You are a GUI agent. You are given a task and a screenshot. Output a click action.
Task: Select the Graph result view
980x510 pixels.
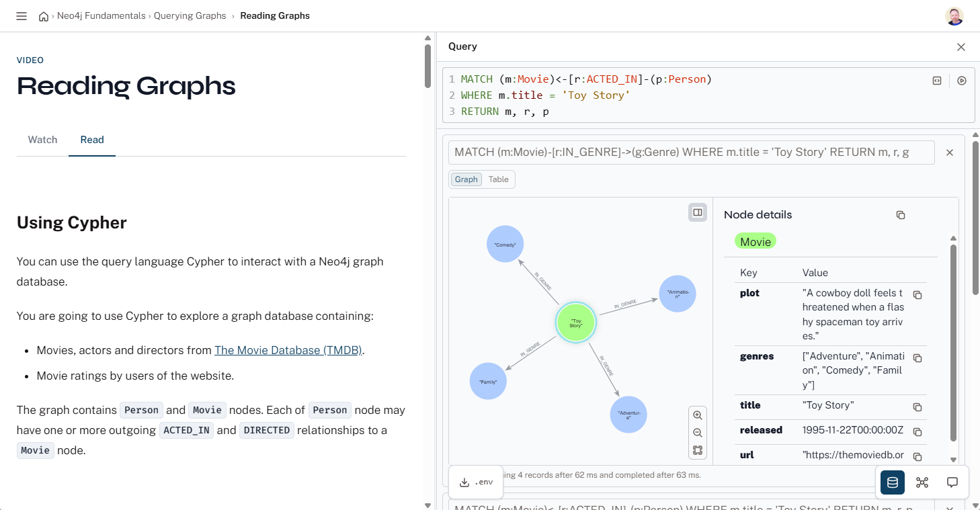click(466, 179)
